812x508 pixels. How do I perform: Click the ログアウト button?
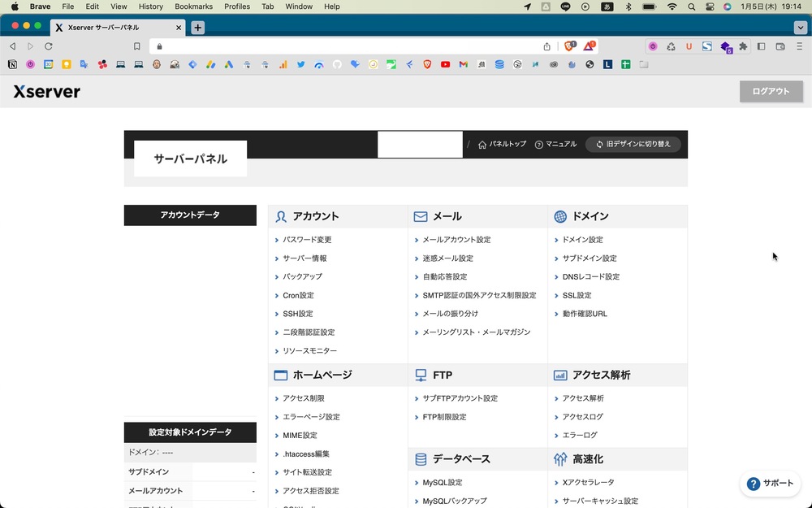[771, 91]
